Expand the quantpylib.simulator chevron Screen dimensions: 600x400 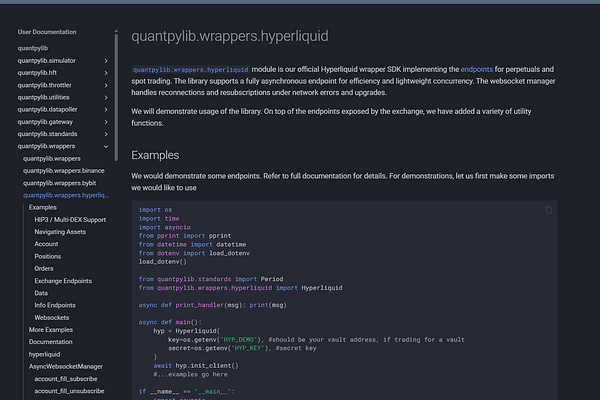click(x=106, y=61)
